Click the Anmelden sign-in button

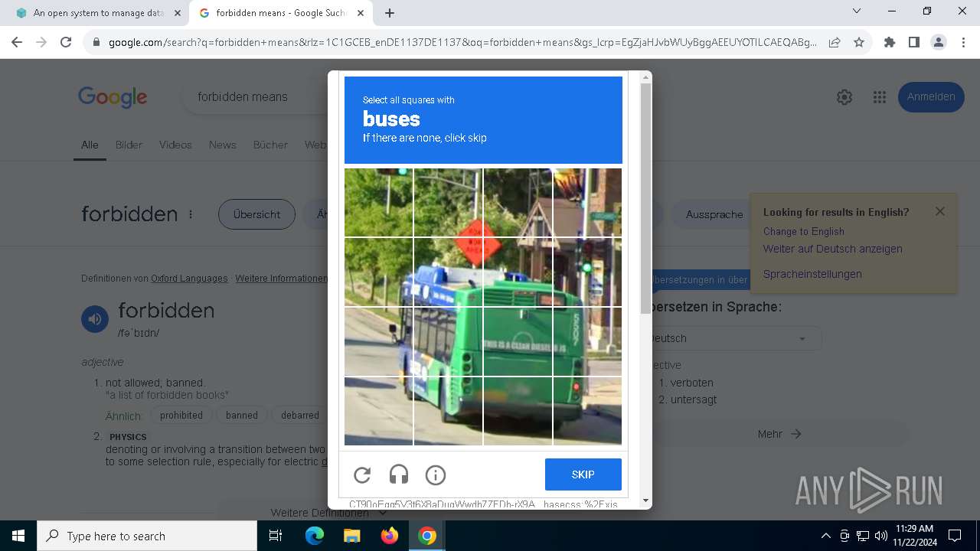931,97
